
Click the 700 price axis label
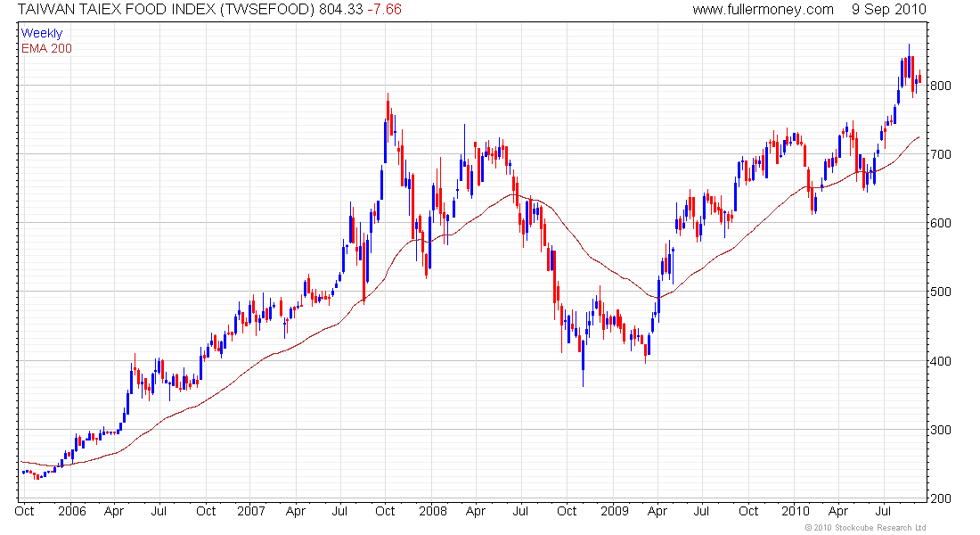tap(941, 154)
